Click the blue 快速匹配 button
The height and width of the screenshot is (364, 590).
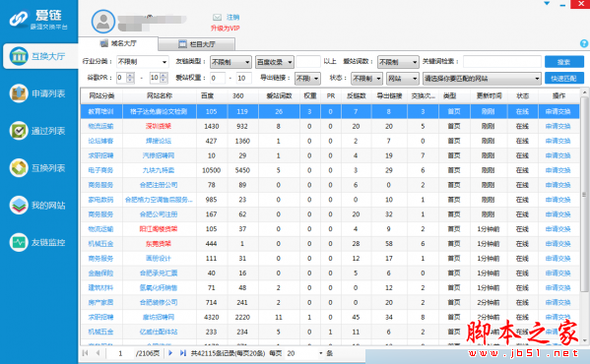[x=564, y=78]
